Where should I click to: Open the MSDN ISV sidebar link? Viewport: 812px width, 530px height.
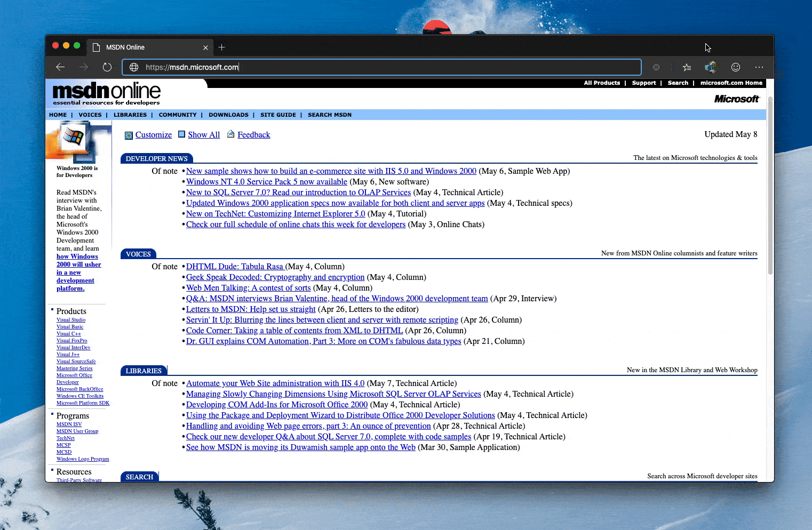pyautogui.click(x=69, y=424)
